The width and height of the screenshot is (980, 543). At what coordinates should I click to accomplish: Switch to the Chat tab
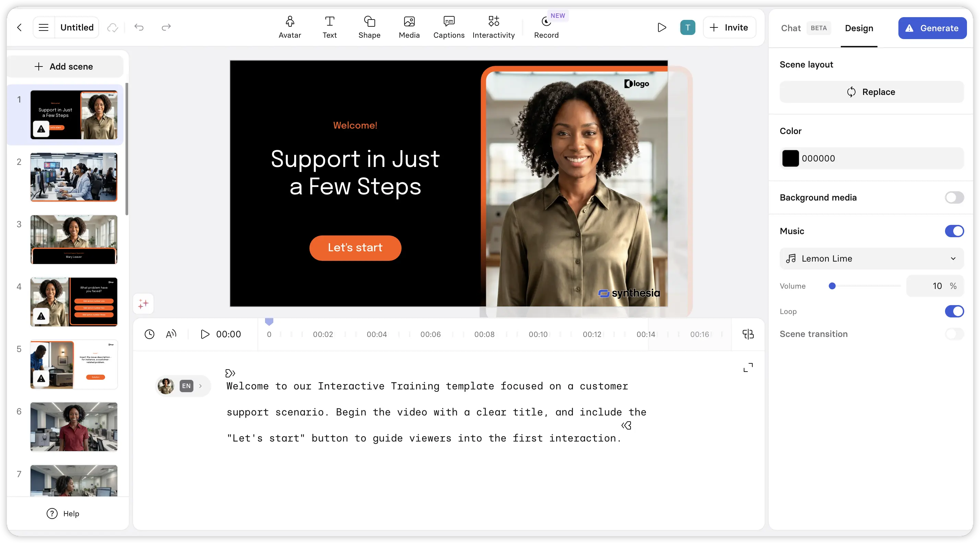pos(790,28)
